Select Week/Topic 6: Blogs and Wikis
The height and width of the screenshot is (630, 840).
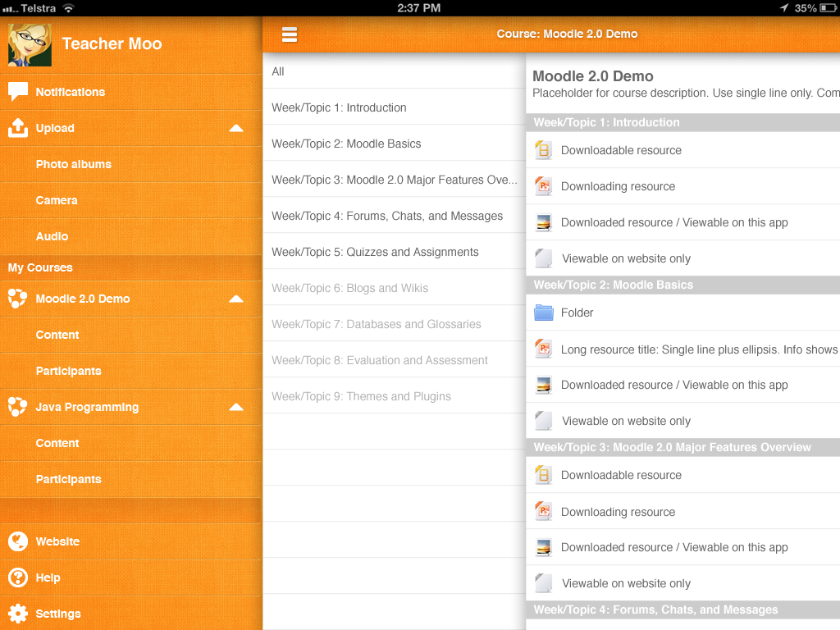point(395,288)
